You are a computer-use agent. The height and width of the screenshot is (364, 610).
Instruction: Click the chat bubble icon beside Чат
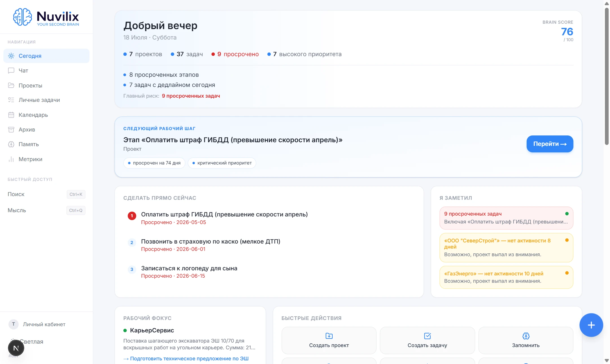(11, 71)
